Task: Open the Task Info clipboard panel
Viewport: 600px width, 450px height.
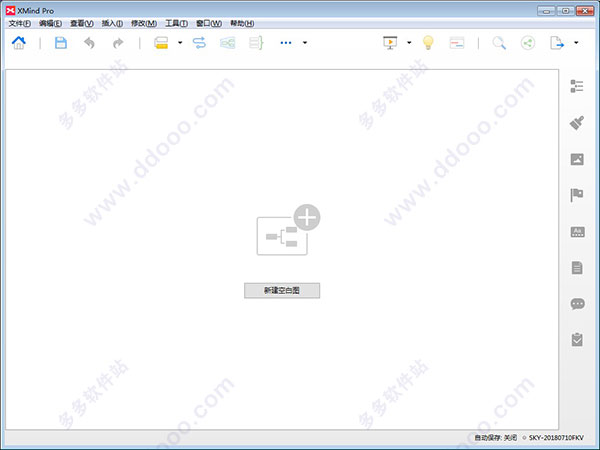Action: [x=577, y=339]
